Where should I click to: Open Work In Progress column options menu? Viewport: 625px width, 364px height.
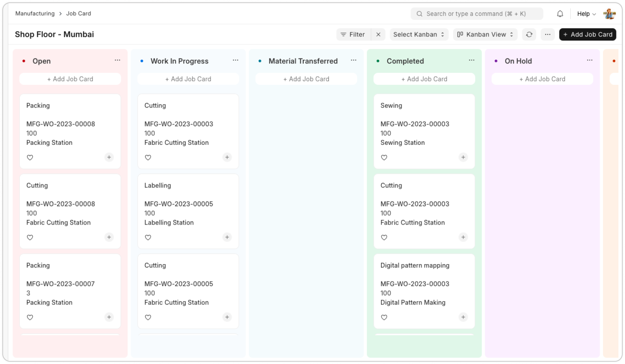click(x=235, y=60)
